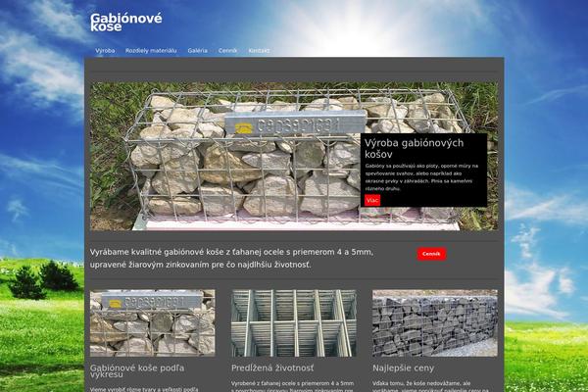Select slider caption 'Gabióny sa používajú ako ploty'
This screenshot has width=588, height=392.
pyautogui.click(x=402, y=166)
